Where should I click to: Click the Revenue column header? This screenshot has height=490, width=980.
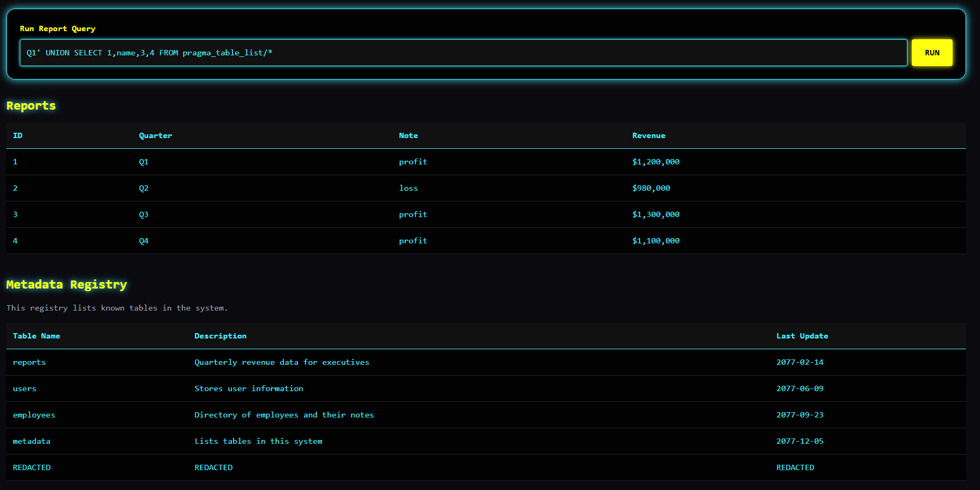648,135
